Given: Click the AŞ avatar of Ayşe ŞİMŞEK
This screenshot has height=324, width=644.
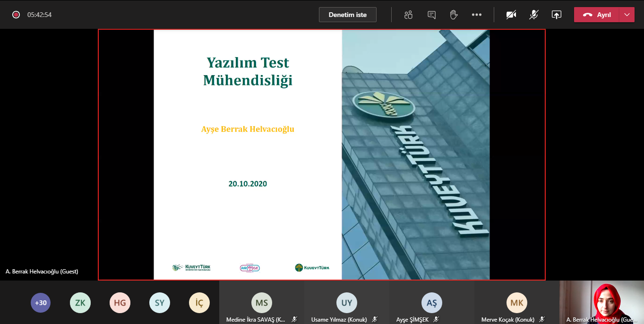Looking at the screenshot, I should [x=432, y=303].
